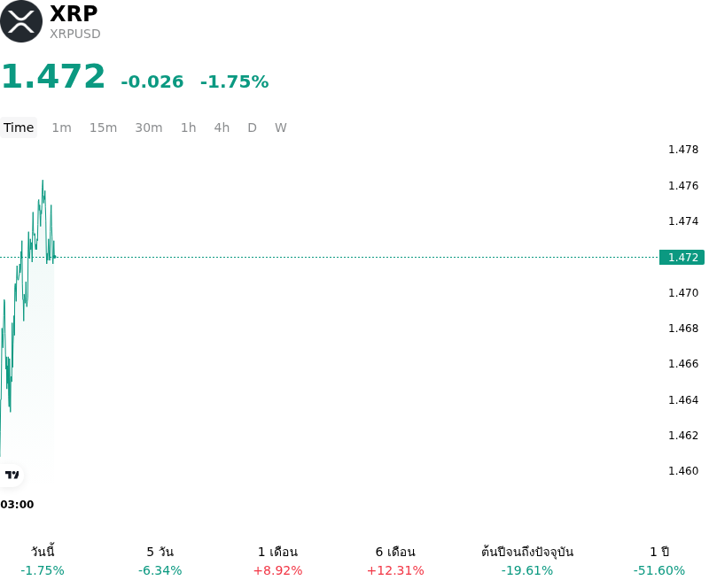709x588 pixels.
Task: Change chart to weekly W interval
Action: (281, 128)
